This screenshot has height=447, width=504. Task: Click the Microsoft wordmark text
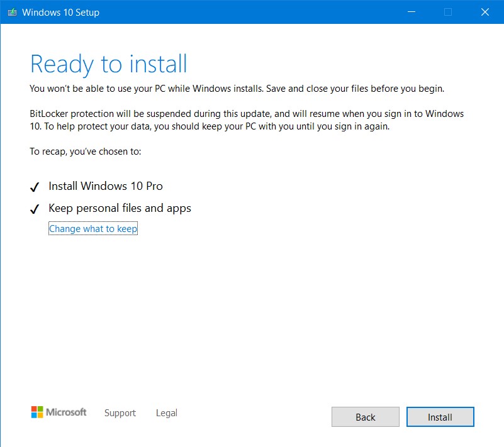click(66, 412)
